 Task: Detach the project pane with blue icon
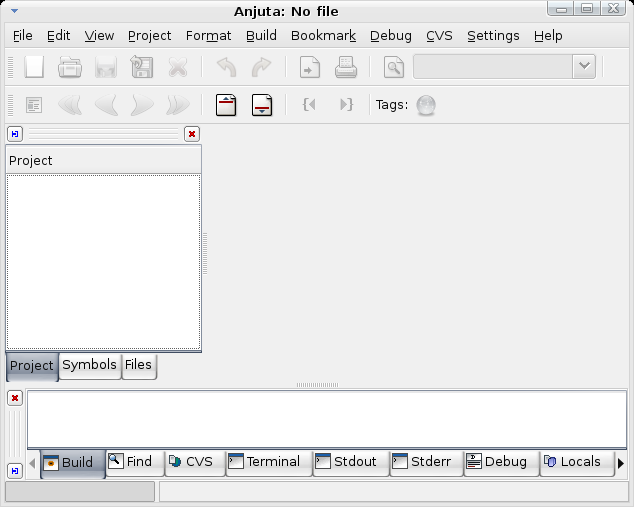(x=15, y=134)
